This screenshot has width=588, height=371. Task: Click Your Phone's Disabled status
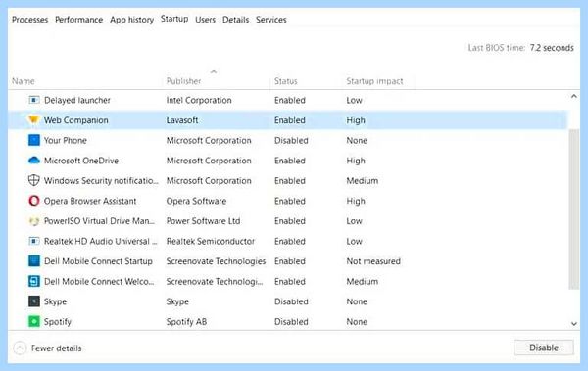point(291,141)
